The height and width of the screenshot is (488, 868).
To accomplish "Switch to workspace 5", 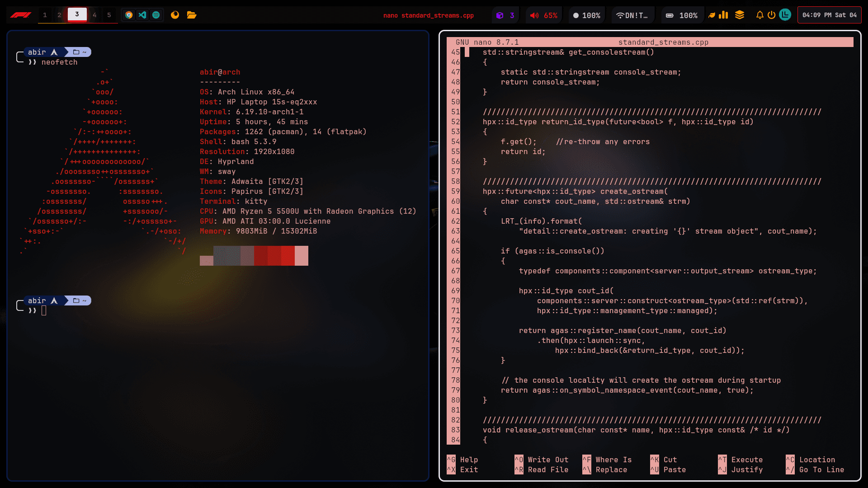I will click(x=109, y=15).
